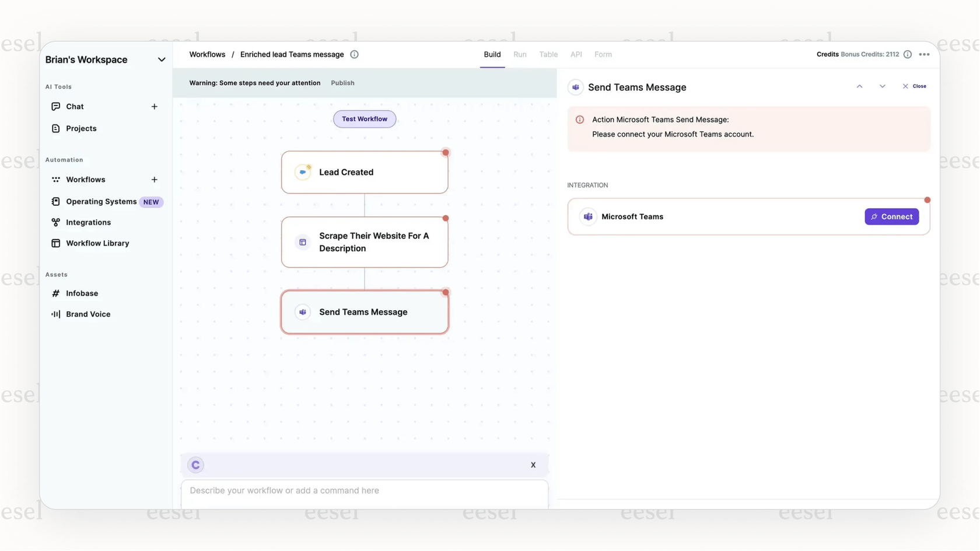980x551 pixels.
Task: Go to previous step using the up chevron
Action: point(859,86)
